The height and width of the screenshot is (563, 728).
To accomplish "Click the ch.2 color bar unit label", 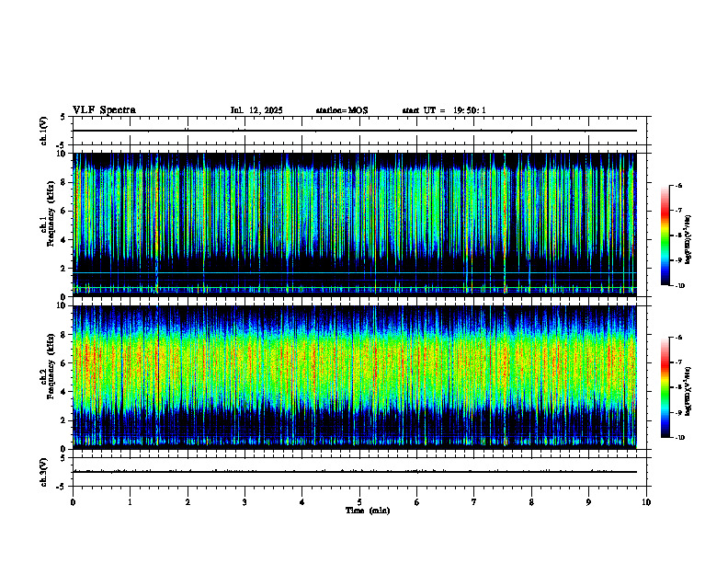I will [688, 391].
